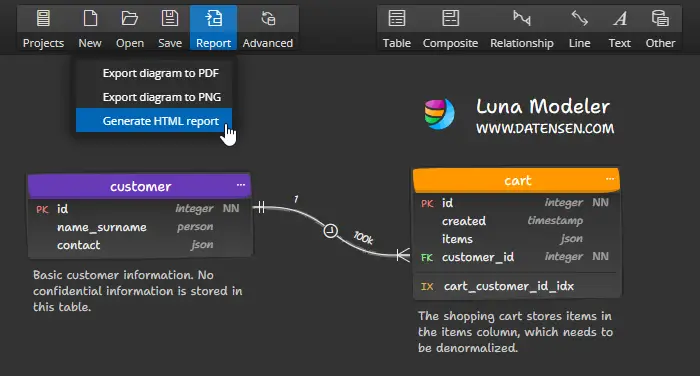
Task: Select the orange cart table header
Action: click(517, 180)
